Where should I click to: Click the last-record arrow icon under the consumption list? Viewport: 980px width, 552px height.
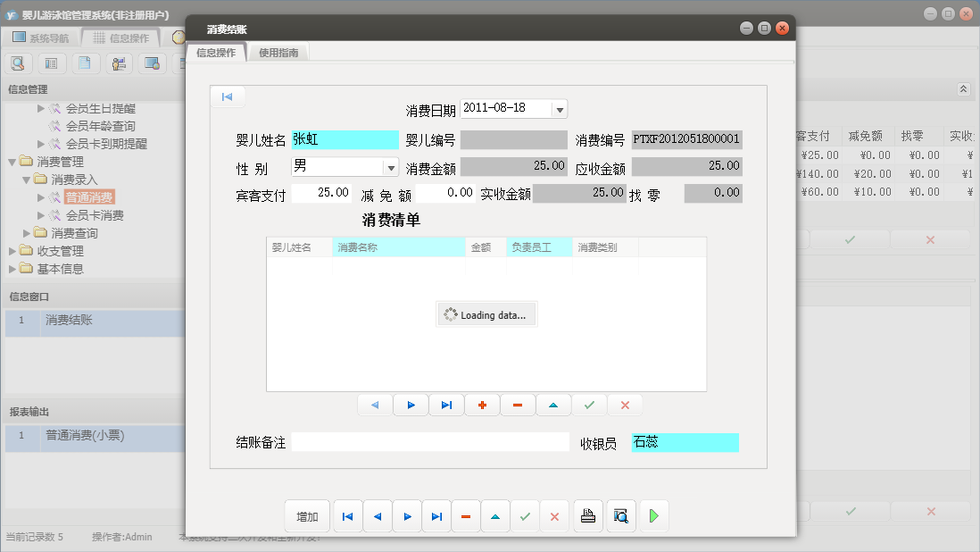[446, 405]
